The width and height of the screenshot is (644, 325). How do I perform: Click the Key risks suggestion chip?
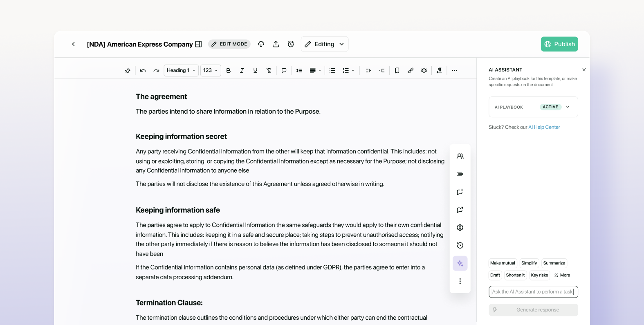pos(539,275)
